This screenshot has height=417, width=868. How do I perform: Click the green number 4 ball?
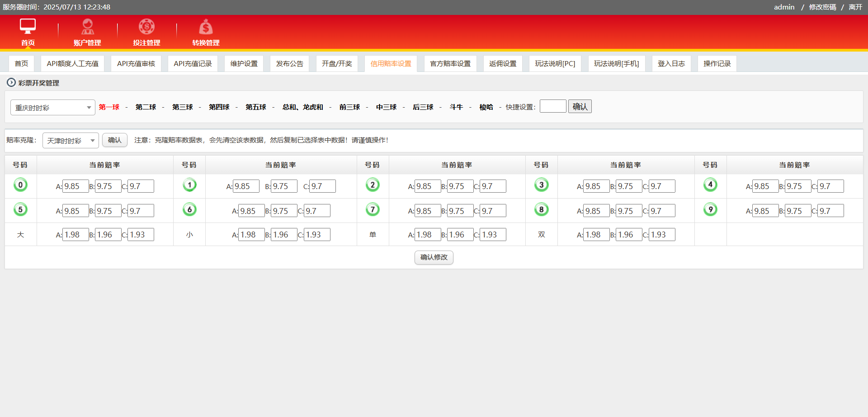click(x=710, y=185)
